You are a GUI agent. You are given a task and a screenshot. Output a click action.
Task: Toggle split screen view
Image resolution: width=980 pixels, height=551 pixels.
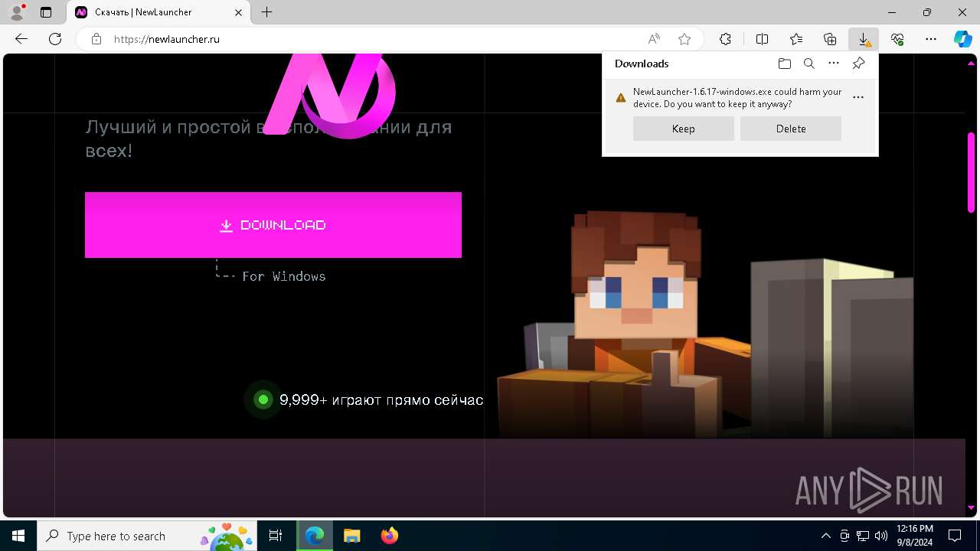(762, 39)
